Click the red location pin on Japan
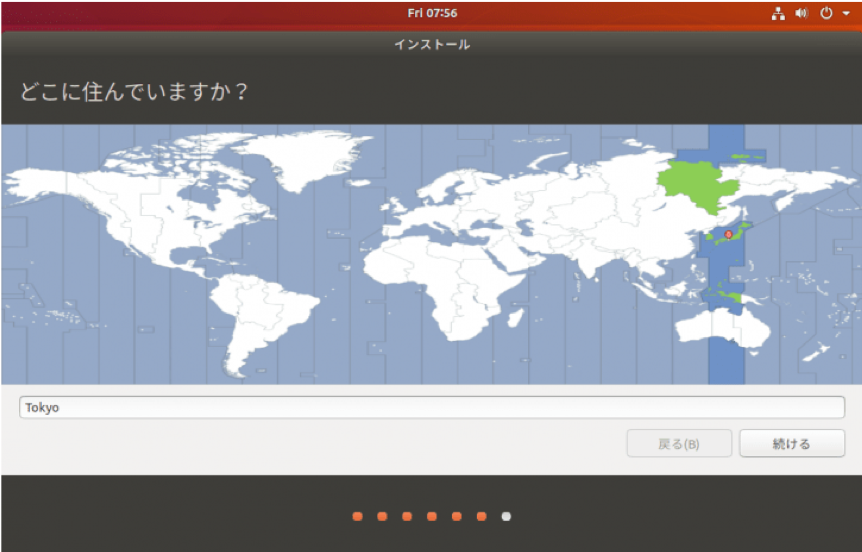 pyautogui.click(x=728, y=235)
